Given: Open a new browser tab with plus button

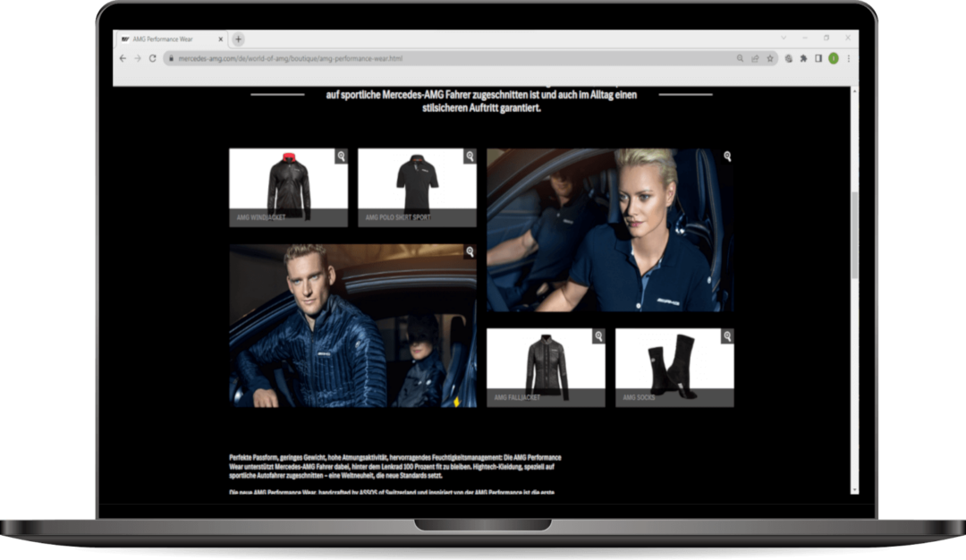Looking at the screenshot, I should tap(239, 39).
